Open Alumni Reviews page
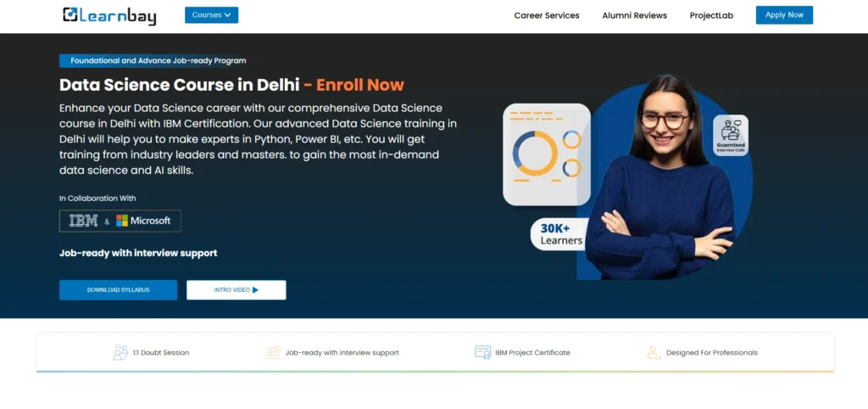 pyautogui.click(x=634, y=15)
